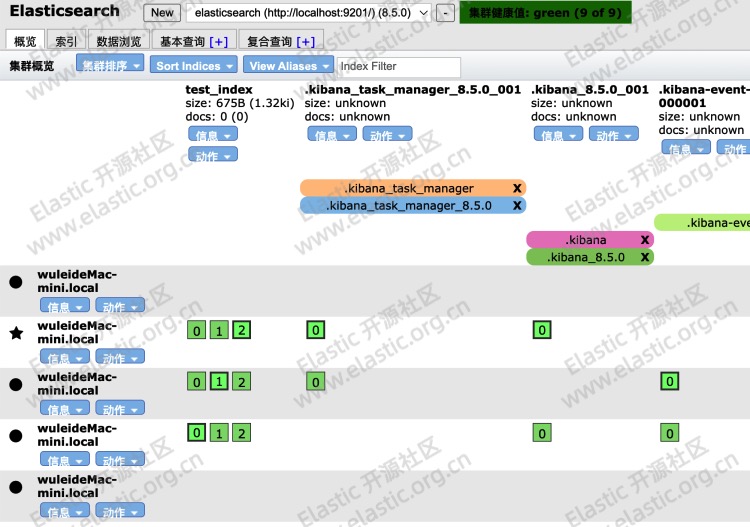Click the [+] next to 基本查询
Screen dimensions: 750x527
click(x=219, y=42)
